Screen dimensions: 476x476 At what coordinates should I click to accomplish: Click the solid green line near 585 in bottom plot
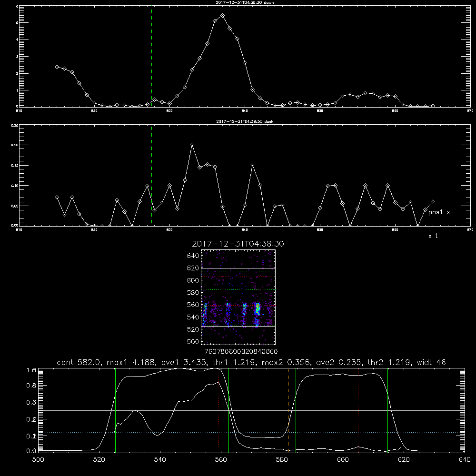pos(296,410)
